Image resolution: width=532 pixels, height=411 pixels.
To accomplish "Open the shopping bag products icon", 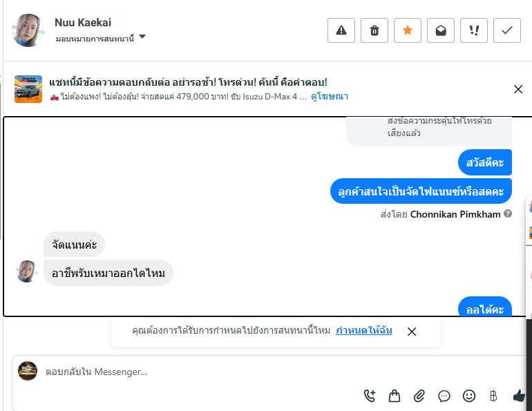I will pos(395,396).
